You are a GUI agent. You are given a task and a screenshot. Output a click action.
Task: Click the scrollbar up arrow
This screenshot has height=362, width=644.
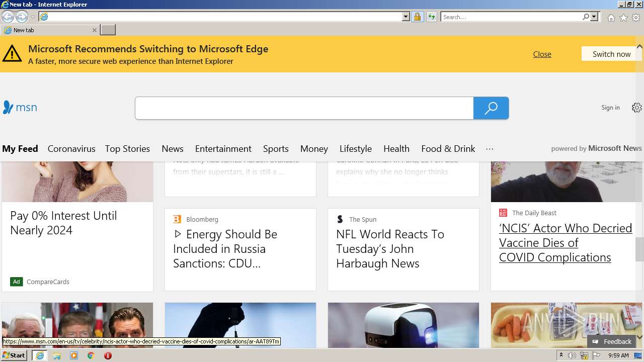tap(639, 47)
